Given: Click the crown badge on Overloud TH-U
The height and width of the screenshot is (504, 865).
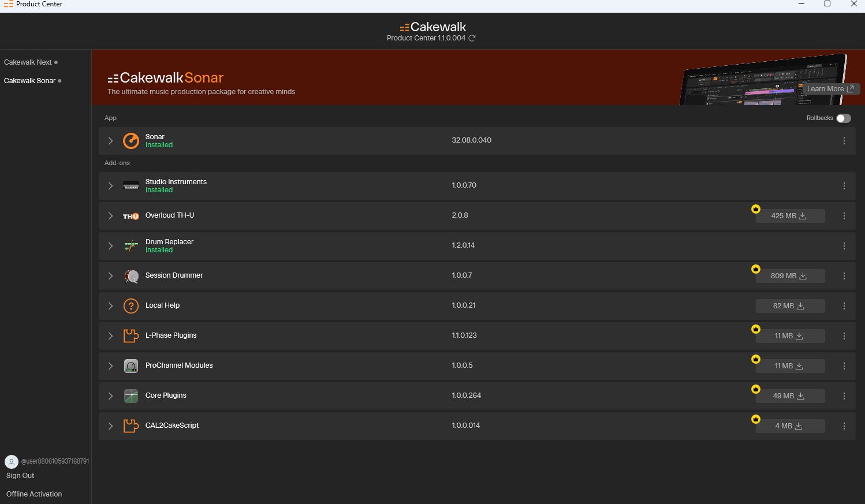Looking at the screenshot, I should [x=756, y=209].
